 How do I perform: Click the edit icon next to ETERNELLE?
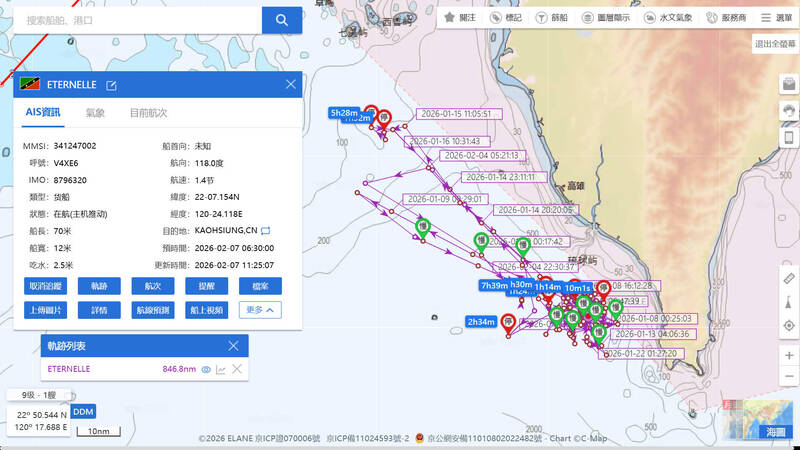[x=111, y=85]
